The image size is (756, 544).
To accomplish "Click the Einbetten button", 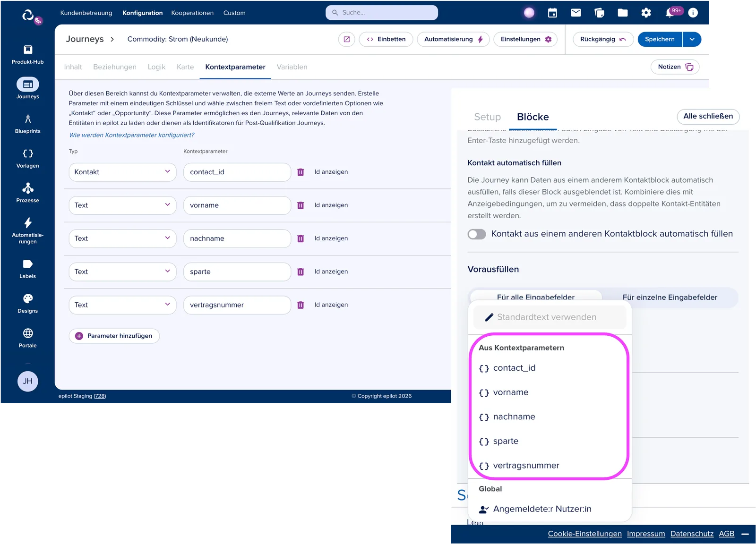I will click(x=386, y=39).
